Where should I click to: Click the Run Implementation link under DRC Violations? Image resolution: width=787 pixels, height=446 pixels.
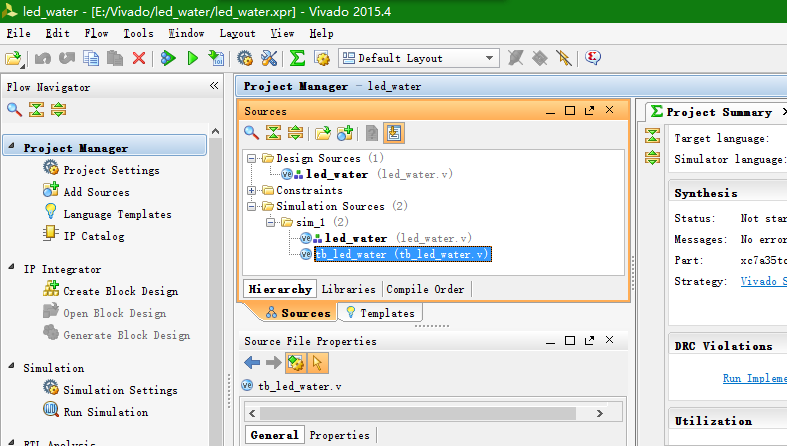click(x=754, y=378)
